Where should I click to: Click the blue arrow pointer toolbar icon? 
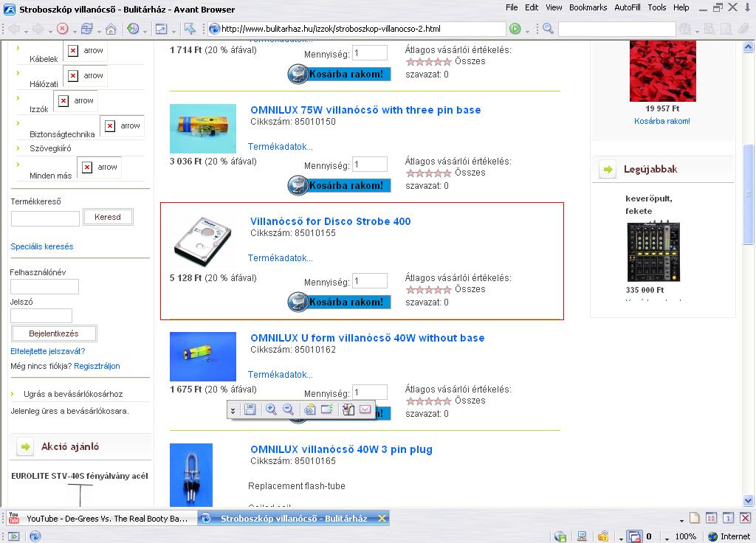190,29
